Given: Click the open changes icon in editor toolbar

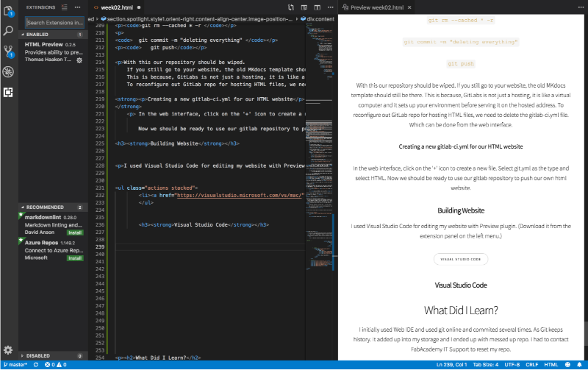Looking at the screenshot, I should 290,7.
